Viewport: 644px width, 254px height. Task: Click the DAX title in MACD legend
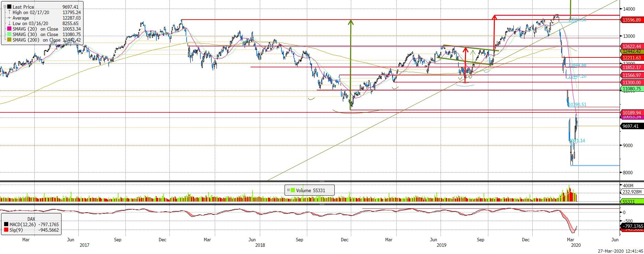pyautogui.click(x=31, y=219)
